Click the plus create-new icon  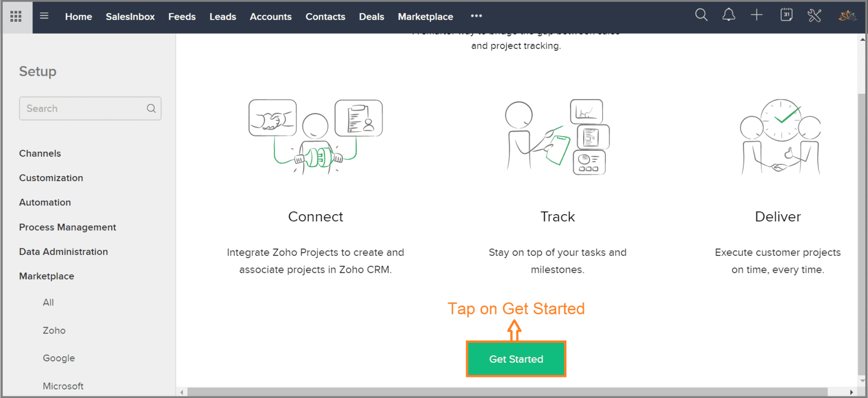coord(757,15)
